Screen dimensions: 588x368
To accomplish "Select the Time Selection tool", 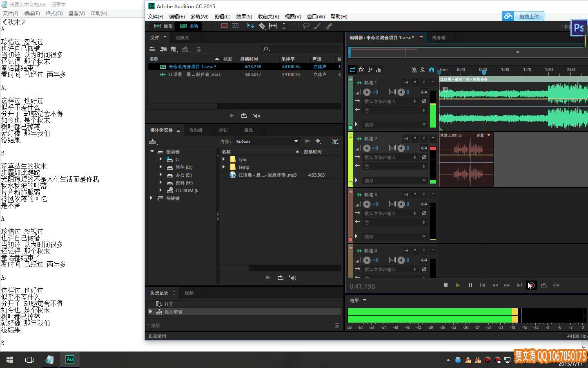I will 284,26.
